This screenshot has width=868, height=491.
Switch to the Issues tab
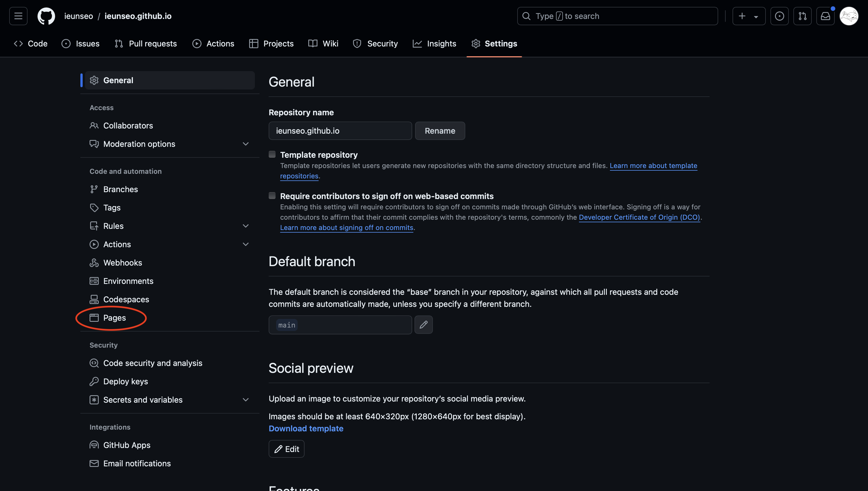pyautogui.click(x=80, y=44)
